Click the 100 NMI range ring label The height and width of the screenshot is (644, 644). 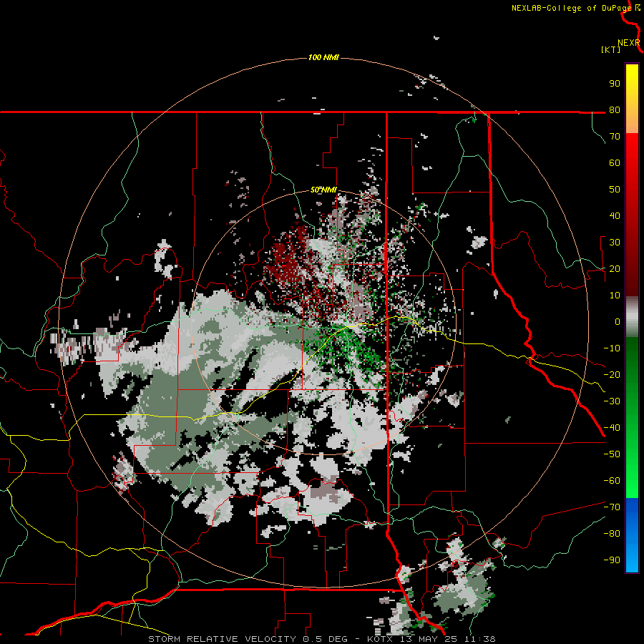point(323,57)
